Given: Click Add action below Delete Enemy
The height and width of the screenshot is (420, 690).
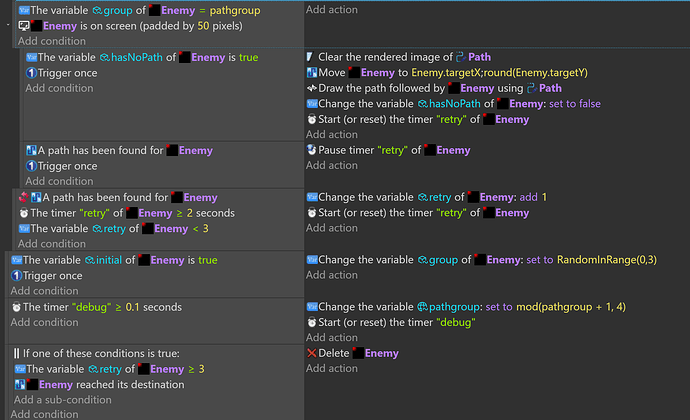Looking at the screenshot, I should point(331,368).
